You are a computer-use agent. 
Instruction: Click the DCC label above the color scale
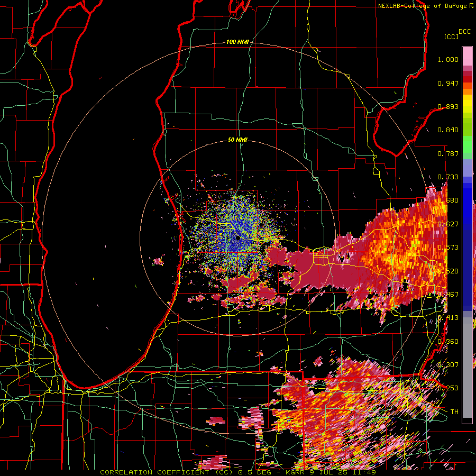pyautogui.click(x=464, y=32)
